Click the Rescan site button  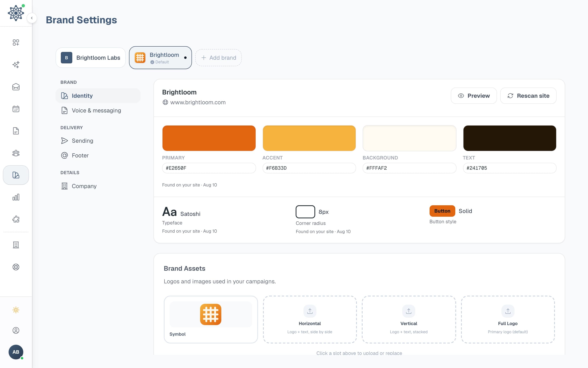click(x=528, y=96)
